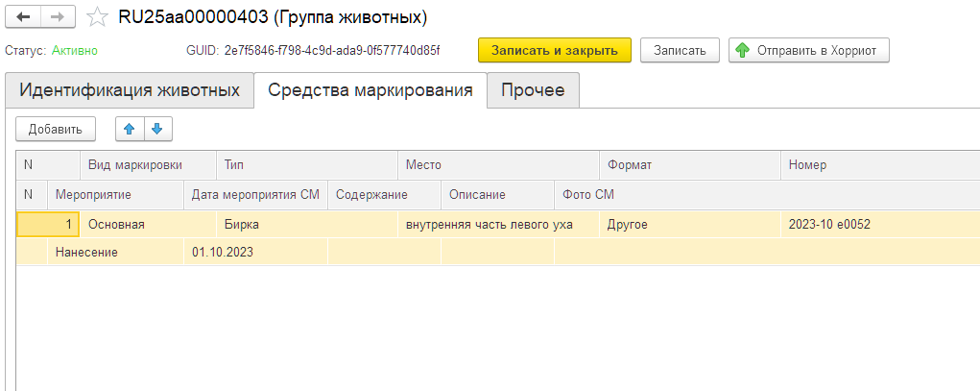Image resolution: width=980 pixels, height=391 pixels.
Task: Select row number cell 1
Action: click(48, 225)
